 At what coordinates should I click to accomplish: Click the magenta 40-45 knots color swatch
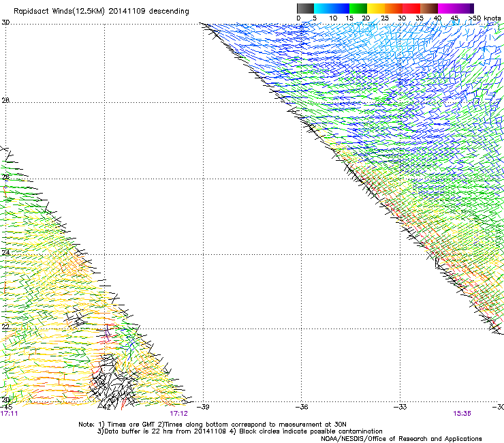coord(447,8)
